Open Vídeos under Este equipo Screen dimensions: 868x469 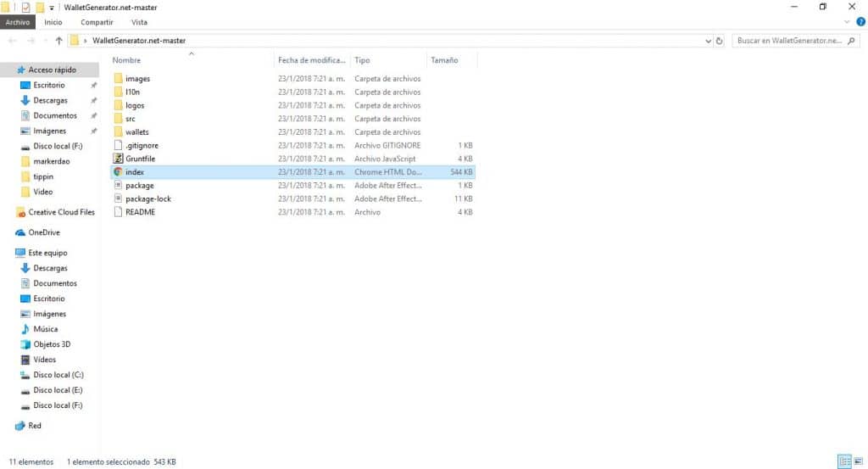pos(44,360)
